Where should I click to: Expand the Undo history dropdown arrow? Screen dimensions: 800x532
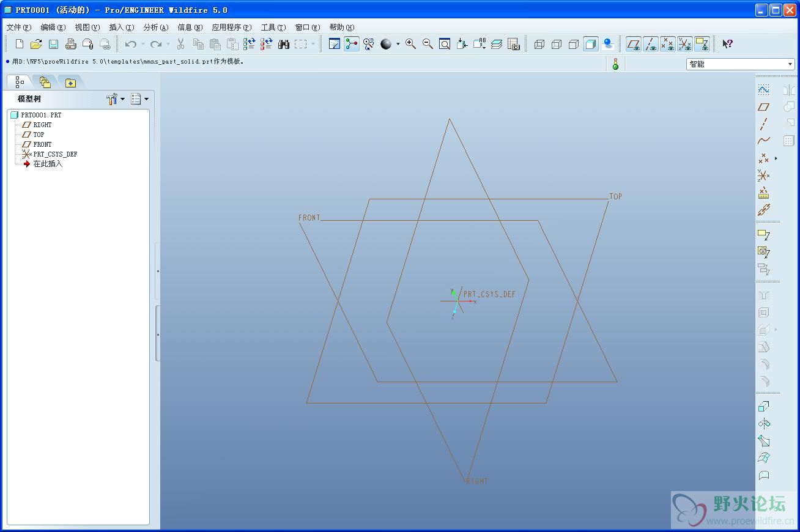point(143,44)
